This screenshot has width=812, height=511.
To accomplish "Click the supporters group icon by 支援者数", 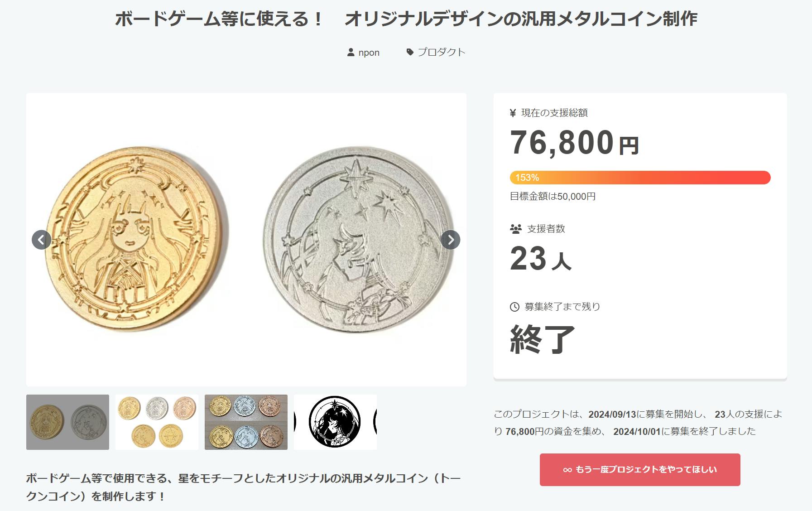I will (x=515, y=229).
